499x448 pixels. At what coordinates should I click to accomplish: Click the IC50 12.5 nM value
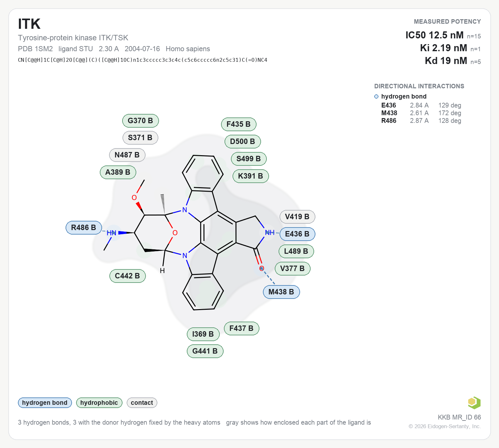pos(434,35)
